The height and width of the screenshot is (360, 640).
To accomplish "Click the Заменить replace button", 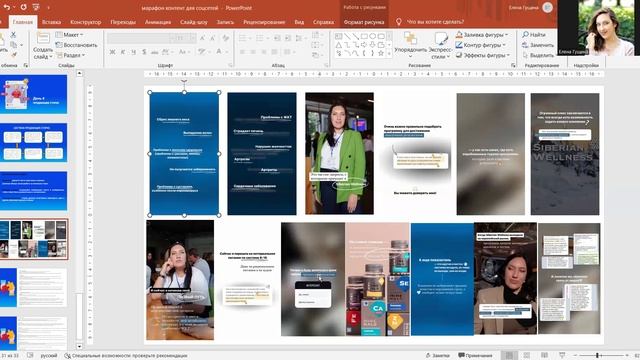I will 538,45.
